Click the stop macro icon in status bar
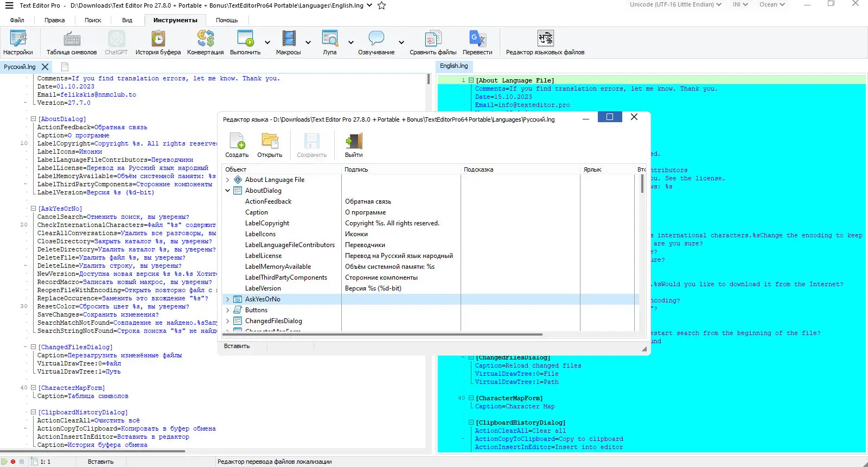Viewport: 868px width, 467px height. (22, 462)
